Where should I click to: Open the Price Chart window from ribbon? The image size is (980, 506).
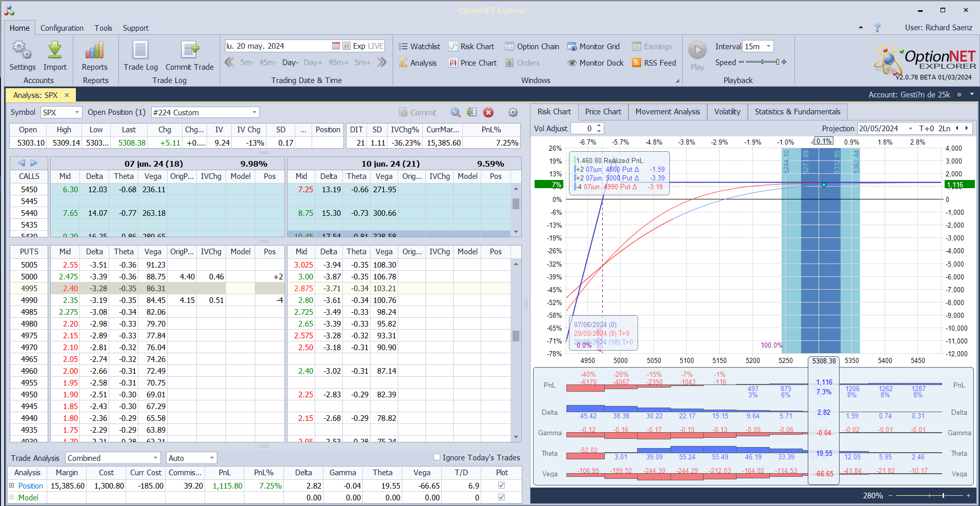coord(473,63)
